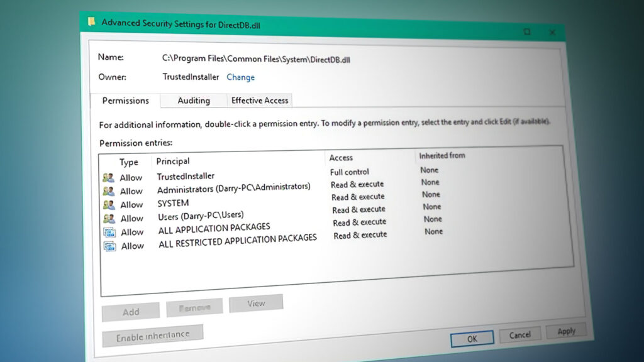Click the group icon next to Administrators entry

[108, 191]
